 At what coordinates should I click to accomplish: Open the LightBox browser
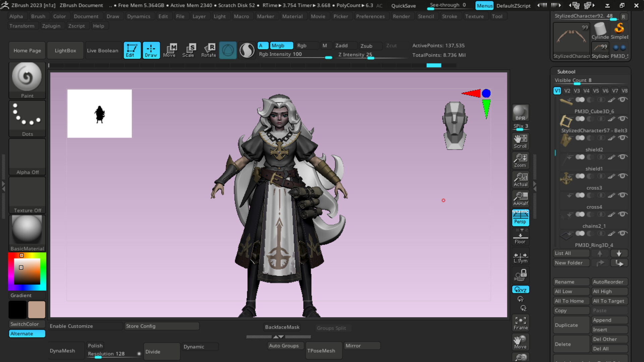pyautogui.click(x=65, y=50)
